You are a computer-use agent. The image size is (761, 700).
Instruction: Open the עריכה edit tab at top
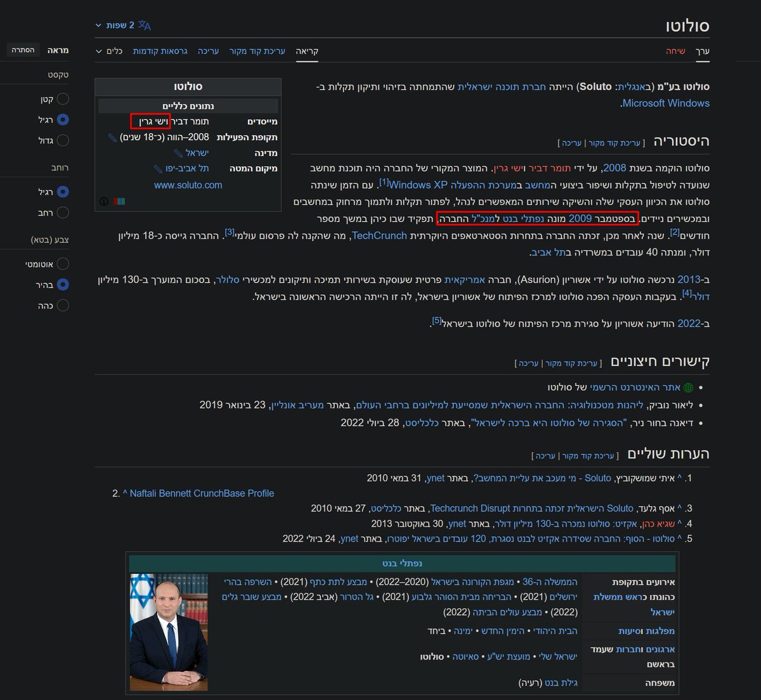(208, 51)
